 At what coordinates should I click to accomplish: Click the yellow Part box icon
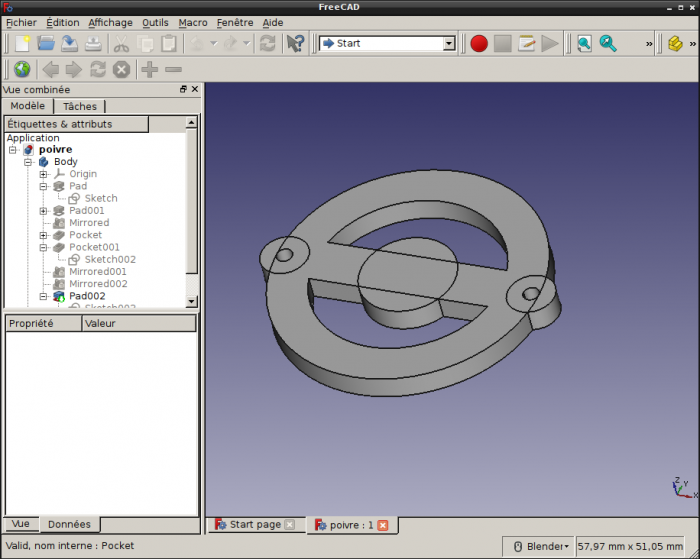point(675,43)
